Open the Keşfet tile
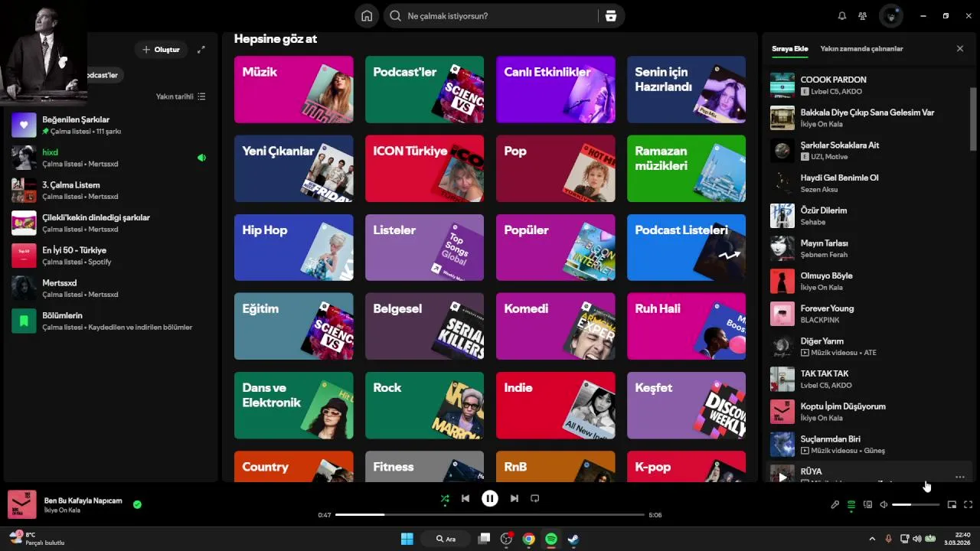 tap(686, 406)
